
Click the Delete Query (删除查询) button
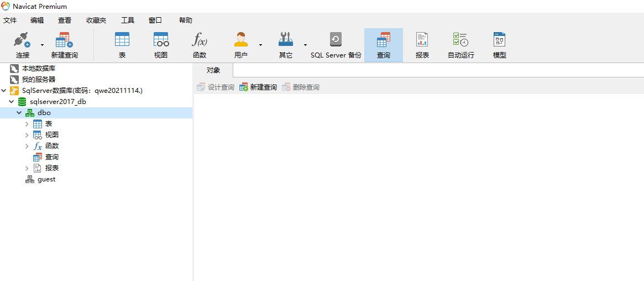(301, 87)
